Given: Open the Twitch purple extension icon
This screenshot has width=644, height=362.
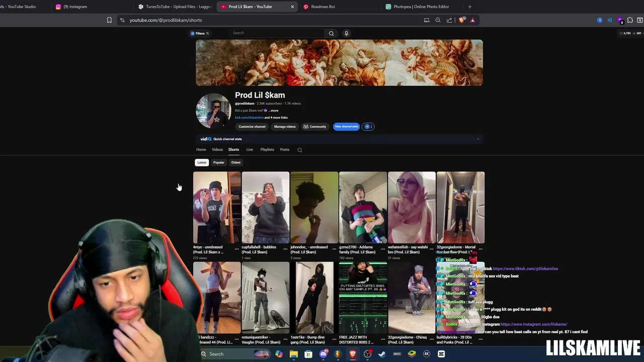Looking at the screenshot, I should coord(620,20).
